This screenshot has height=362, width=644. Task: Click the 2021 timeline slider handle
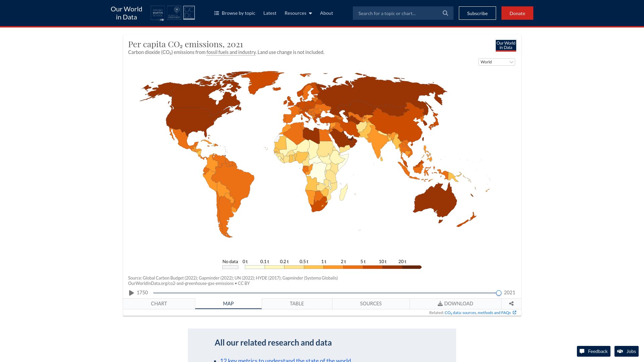tap(499, 293)
